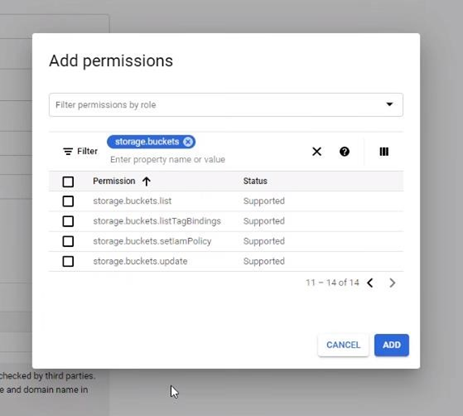Open the Filter permissions by role dropdown

226,105
